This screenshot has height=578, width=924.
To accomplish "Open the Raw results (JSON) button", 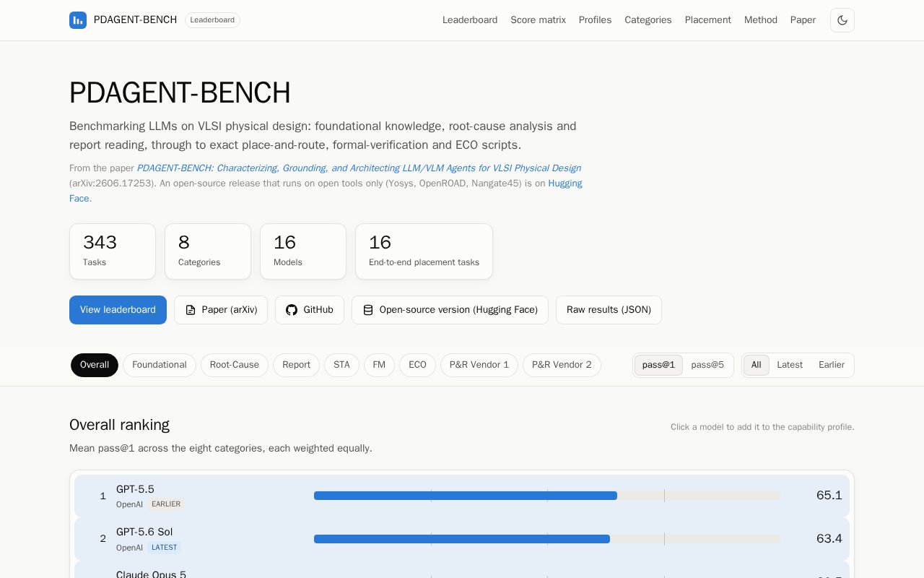I will [x=609, y=310].
